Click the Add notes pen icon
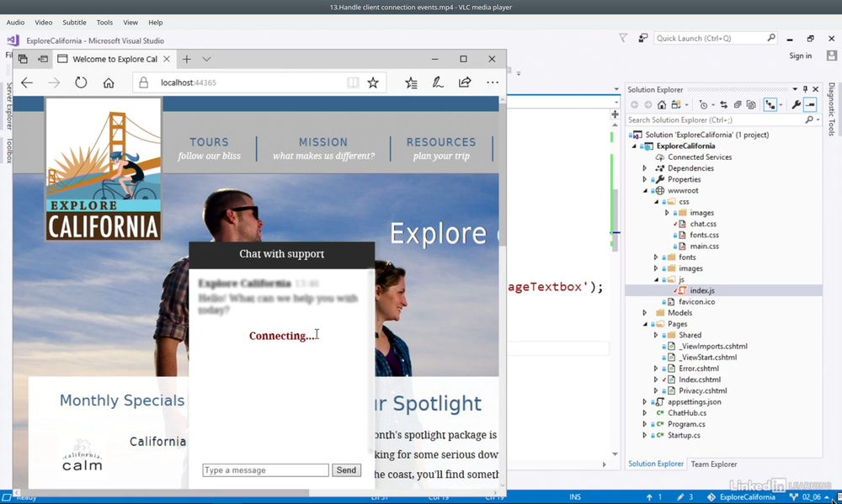 438,82
